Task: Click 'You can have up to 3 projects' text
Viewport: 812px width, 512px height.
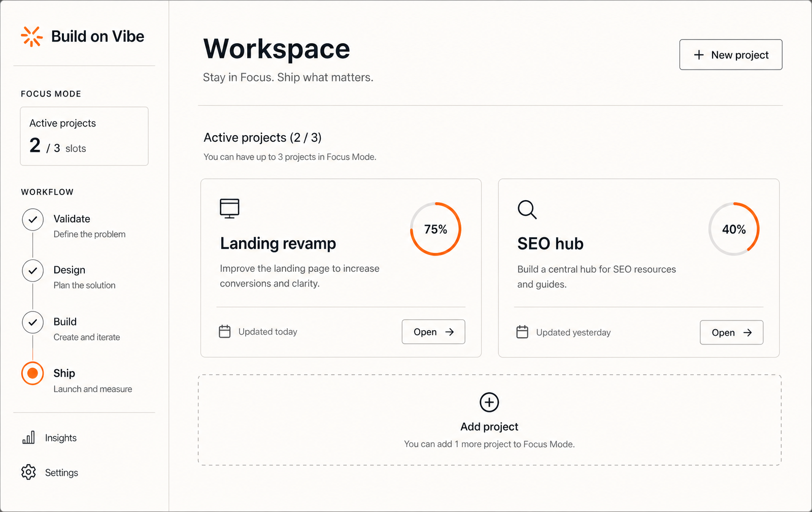Action: pyautogui.click(x=290, y=157)
